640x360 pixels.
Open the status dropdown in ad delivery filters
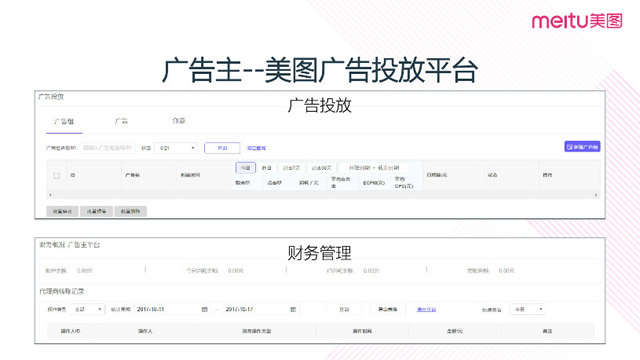tap(176, 148)
